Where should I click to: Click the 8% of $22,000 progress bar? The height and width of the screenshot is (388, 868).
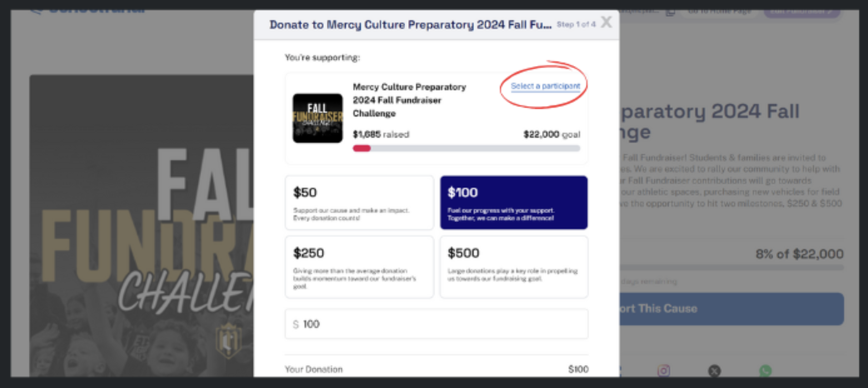tap(731, 267)
